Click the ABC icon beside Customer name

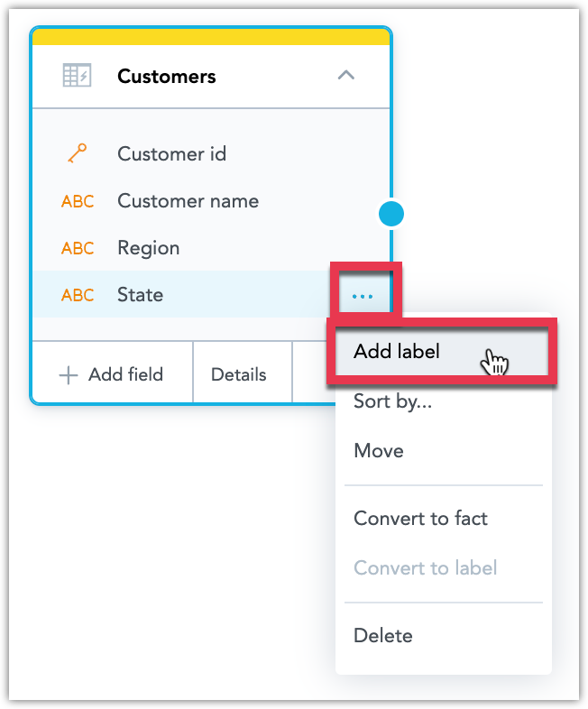78,201
